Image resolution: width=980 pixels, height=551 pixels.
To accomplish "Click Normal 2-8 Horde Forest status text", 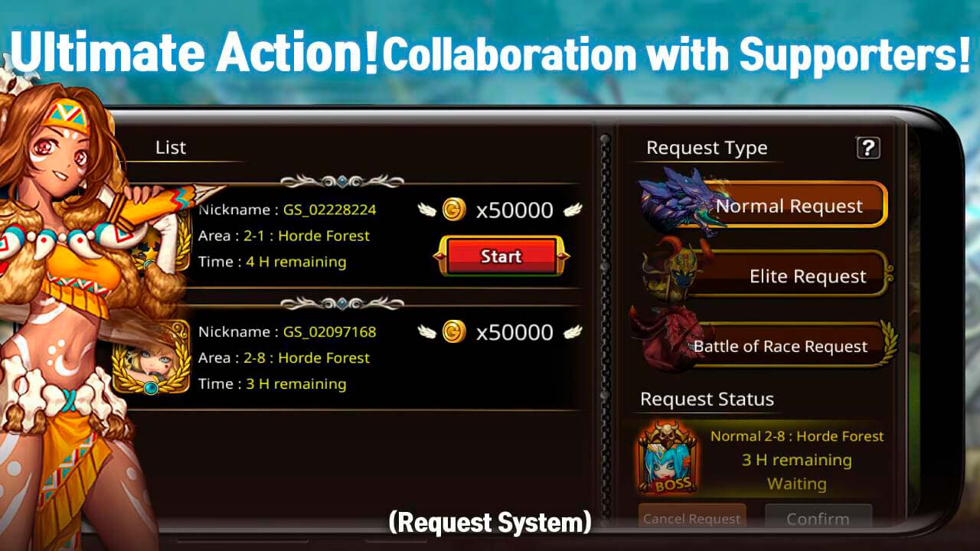I will coord(797,436).
